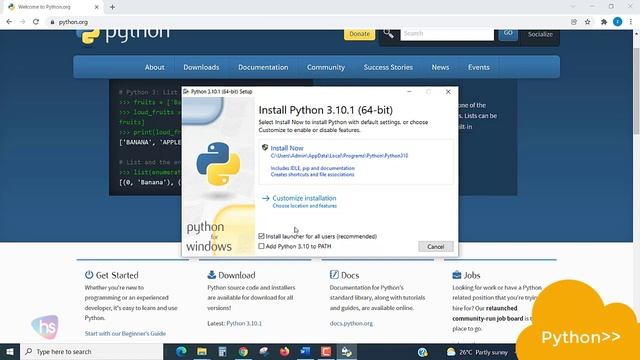Uncheck Install launcher for all users
Screen dimensions: 640x360
(261, 236)
